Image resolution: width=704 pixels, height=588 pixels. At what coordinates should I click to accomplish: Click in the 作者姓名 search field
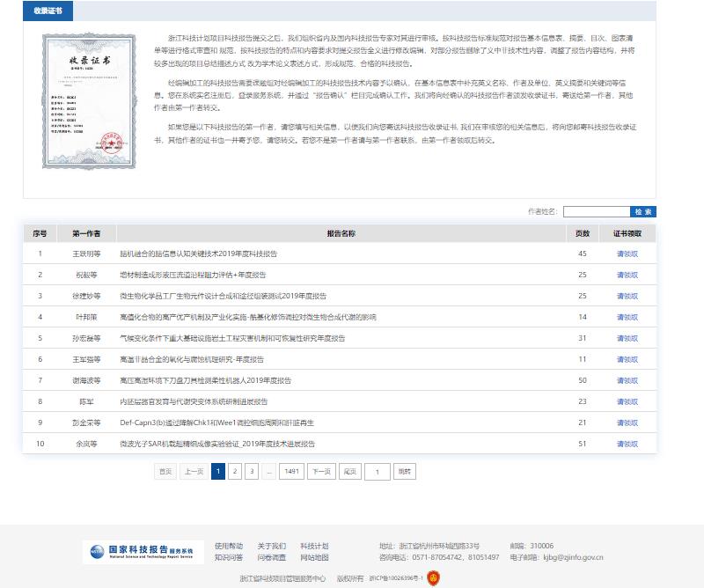coord(596,211)
